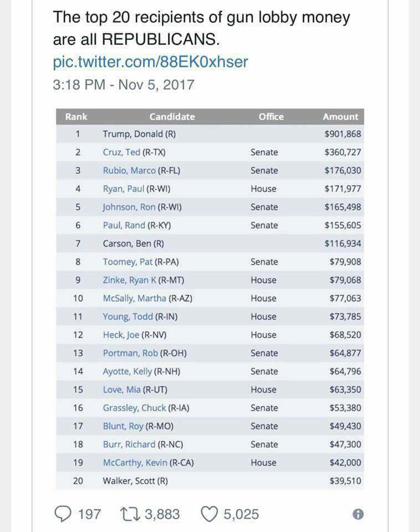Like the tweet with heart icon
420x532 pixels.
(x=208, y=514)
